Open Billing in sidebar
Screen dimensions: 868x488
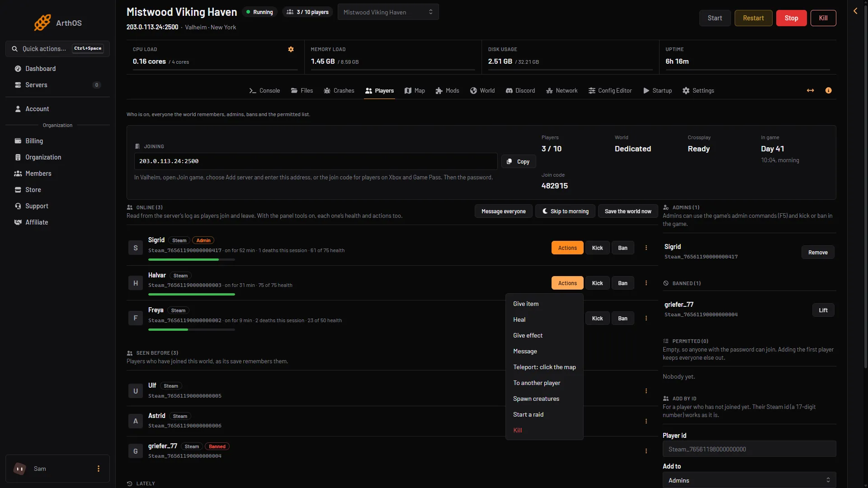tap(57, 141)
